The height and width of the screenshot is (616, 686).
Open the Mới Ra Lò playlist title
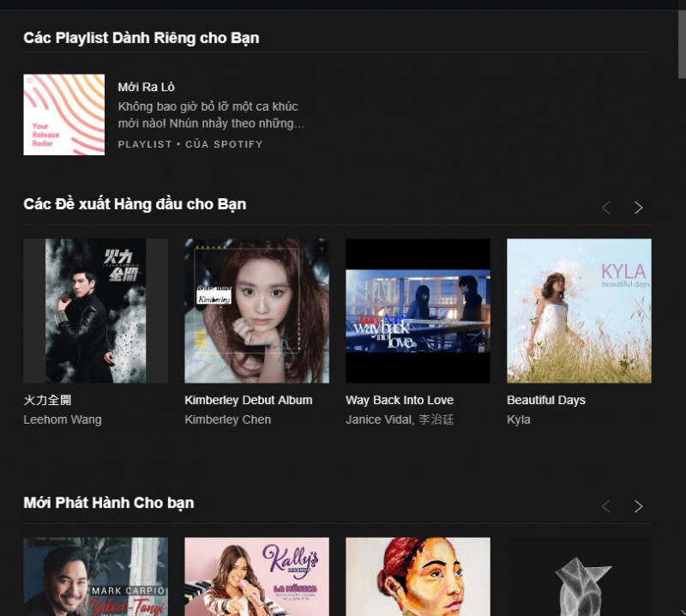pos(146,88)
